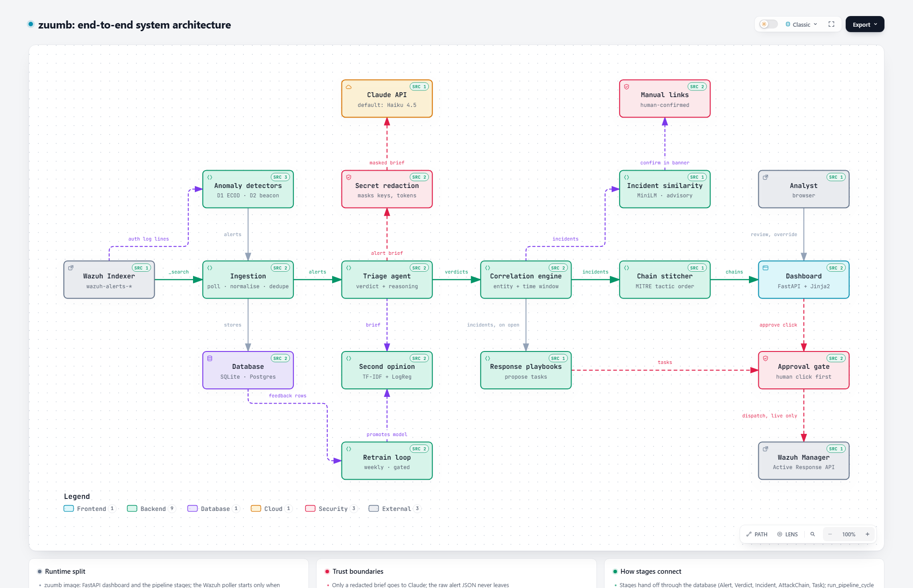913x588 pixels.
Task: Click the shield icon on Secret redaction node
Action: point(349,177)
